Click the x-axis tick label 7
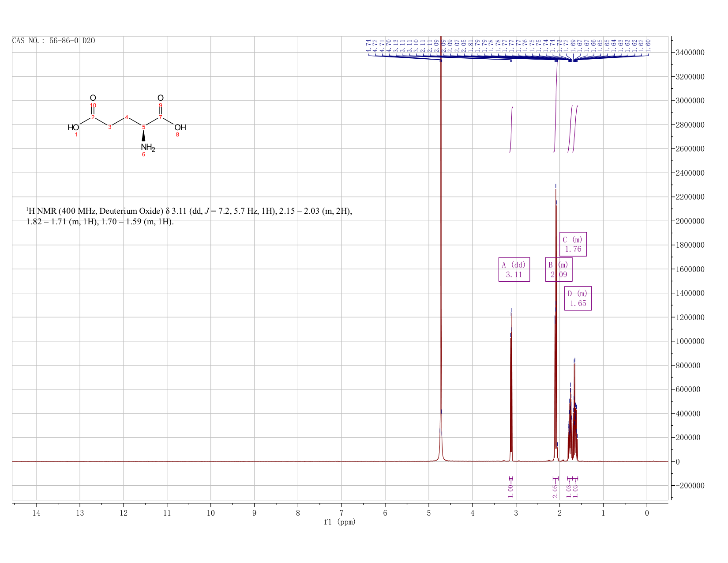 341,513
